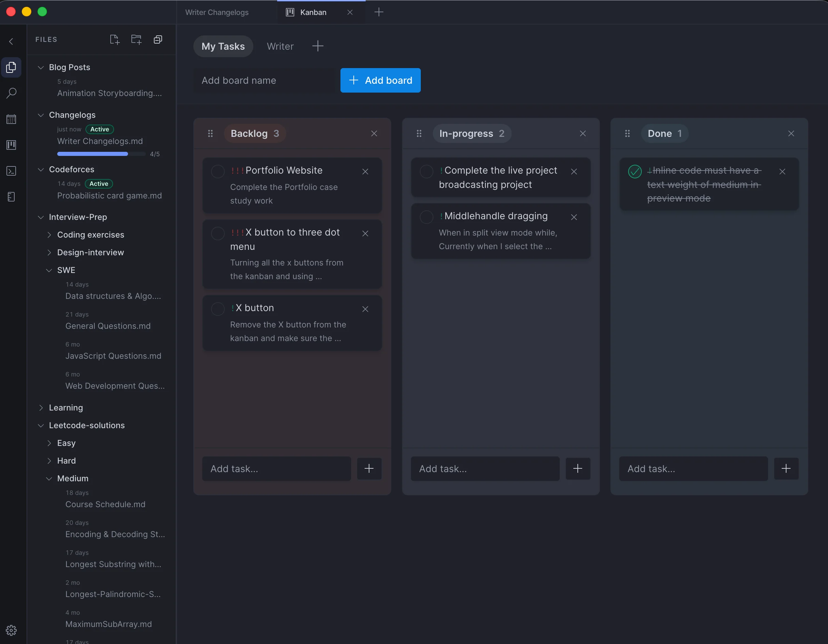Screen dimensions: 828x644
Task: Open the kanban board sidebar icon
Action: (x=11, y=145)
